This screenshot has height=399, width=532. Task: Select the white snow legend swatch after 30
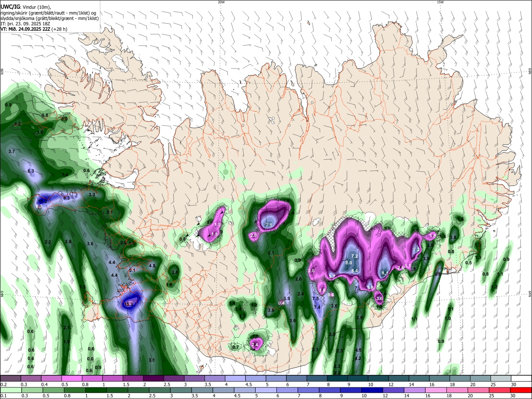coord(521,379)
